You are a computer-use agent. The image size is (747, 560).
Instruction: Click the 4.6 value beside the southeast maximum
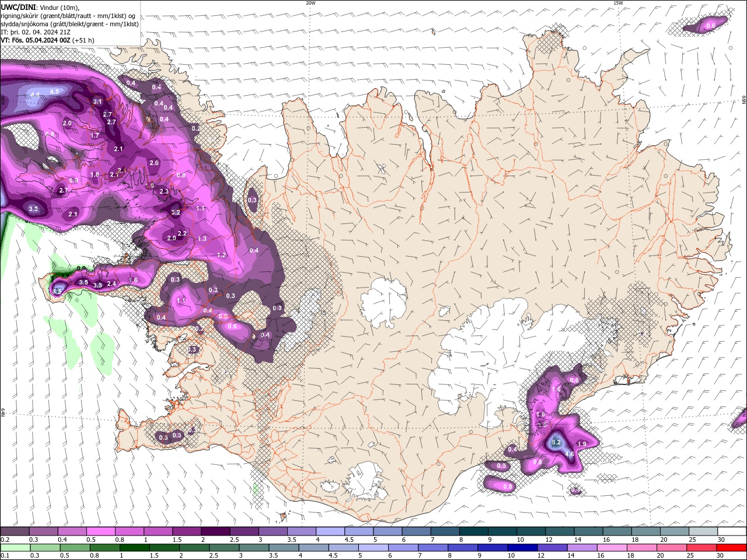pos(570,454)
